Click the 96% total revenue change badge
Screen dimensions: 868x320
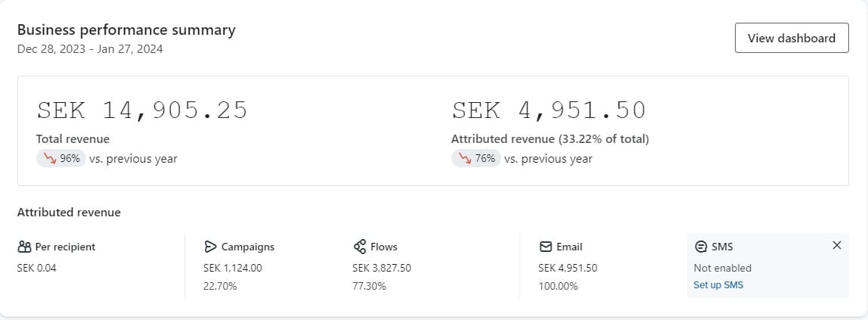pyautogui.click(x=61, y=158)
